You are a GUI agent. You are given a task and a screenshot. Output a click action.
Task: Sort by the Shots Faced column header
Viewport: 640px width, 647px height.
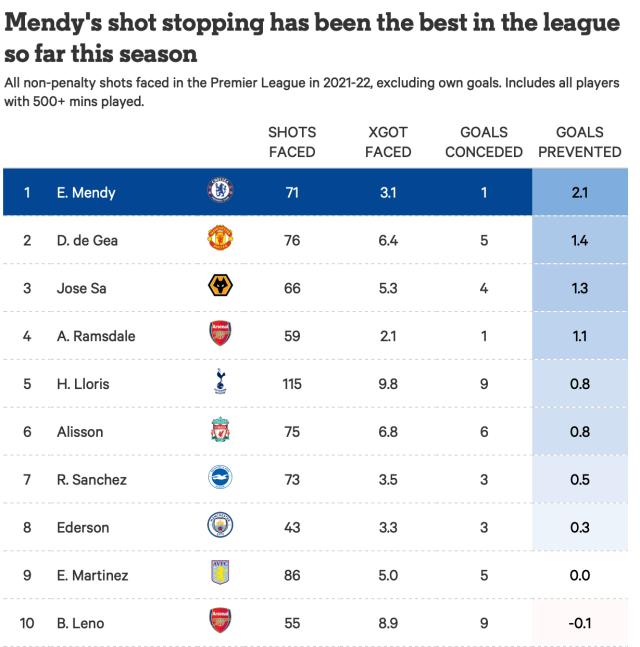point(292,142)
